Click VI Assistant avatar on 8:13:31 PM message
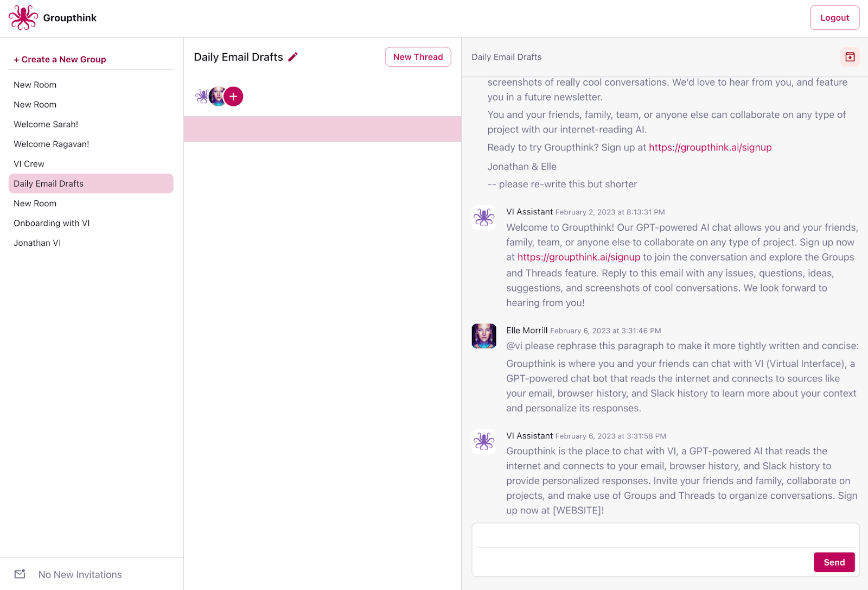868x590 pixels. [x=484, y=218]
